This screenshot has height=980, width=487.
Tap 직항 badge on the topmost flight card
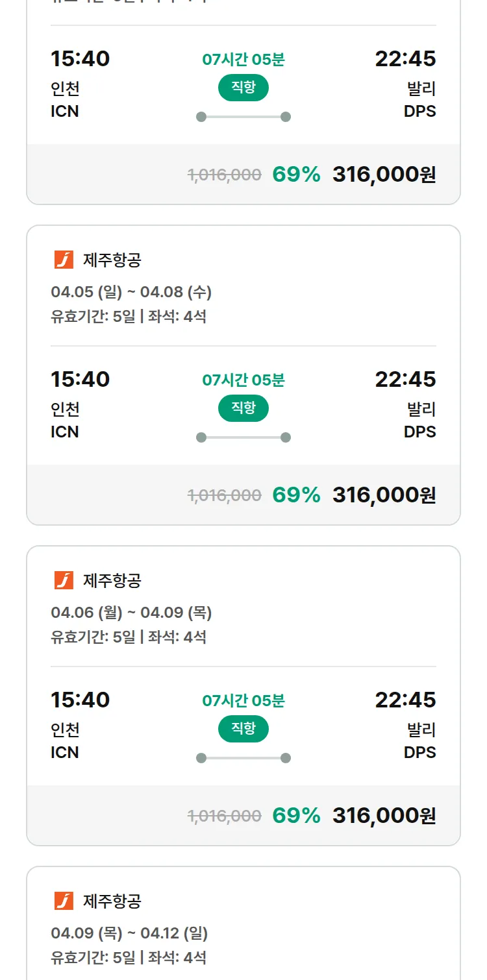(243, 88)
